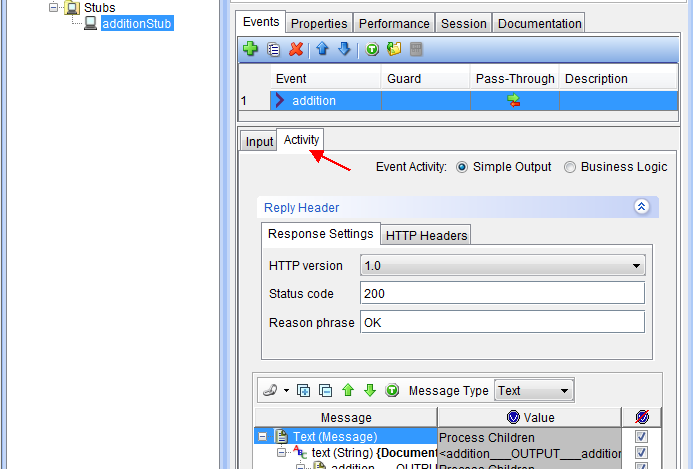
Task: Click the Event column header
Action: (x=325, y=79)
